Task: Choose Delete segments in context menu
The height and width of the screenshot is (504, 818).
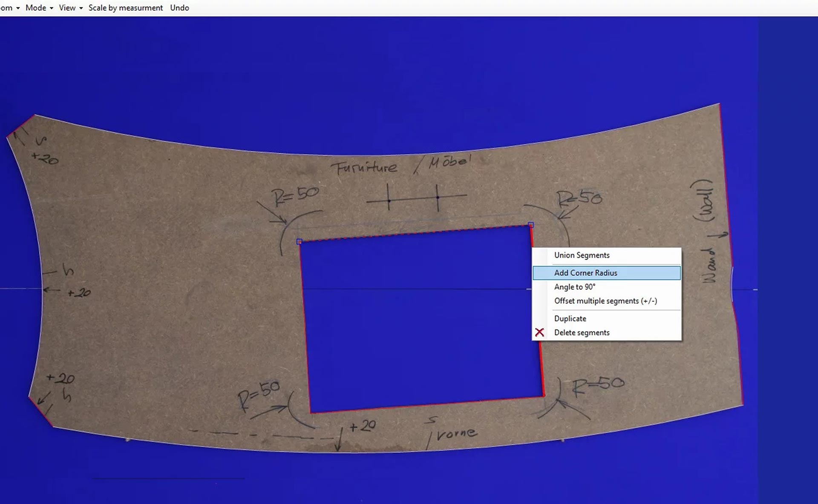Action: tap(582, 332)
